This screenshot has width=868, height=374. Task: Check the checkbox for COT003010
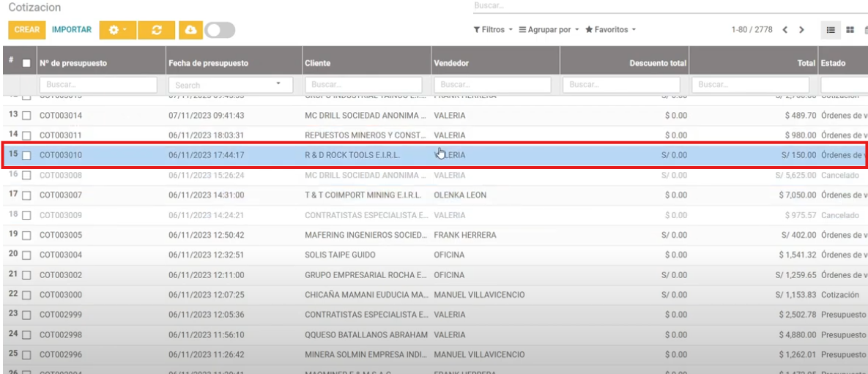26,156
